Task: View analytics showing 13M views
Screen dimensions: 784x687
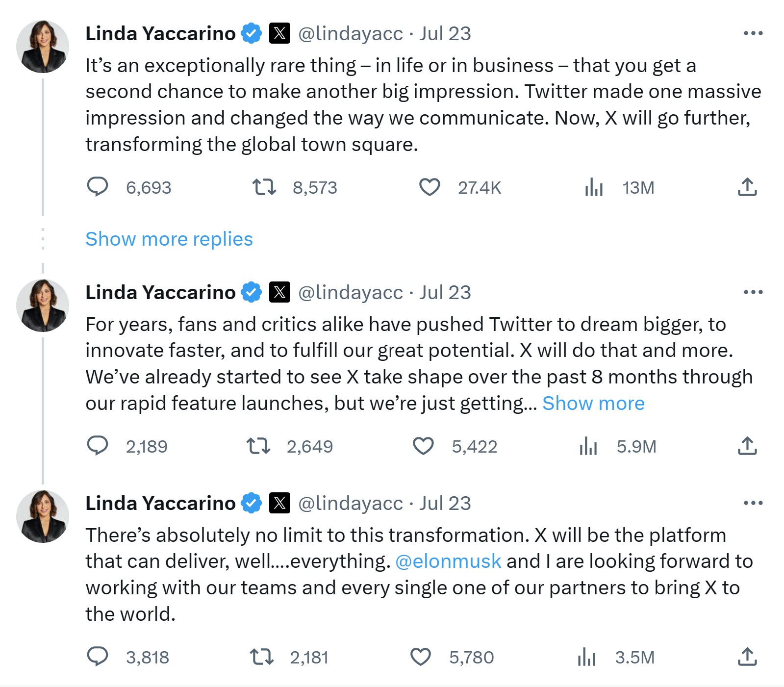Action: tap(594, 187)
